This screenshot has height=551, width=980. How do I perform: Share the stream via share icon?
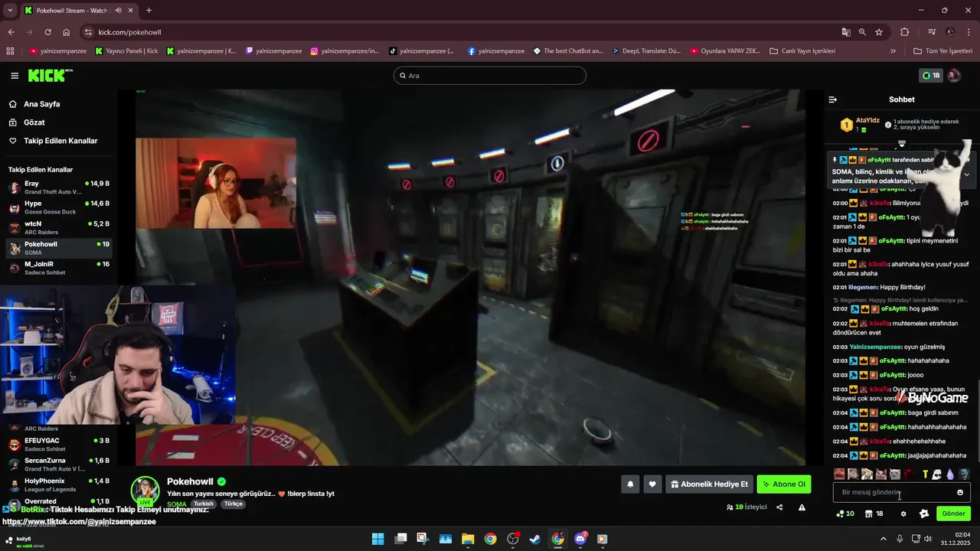click(x=779, y=507)
